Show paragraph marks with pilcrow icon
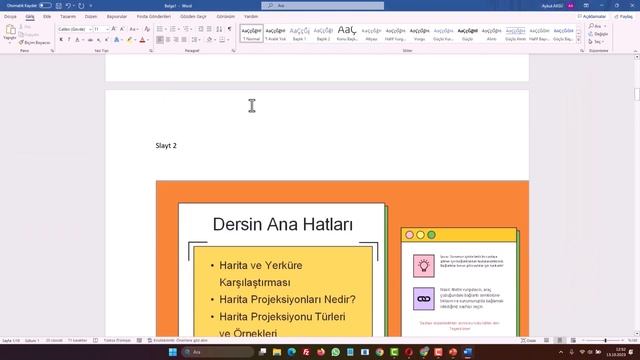 click(x=229, y=29)
